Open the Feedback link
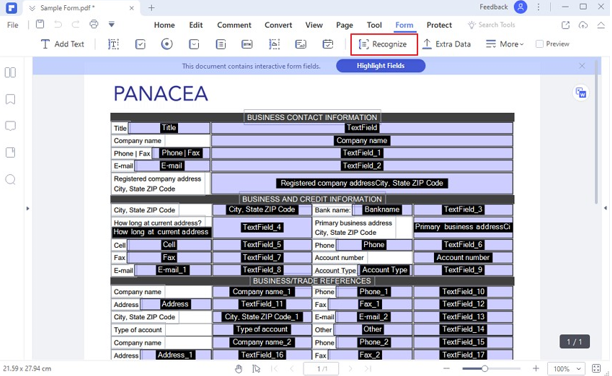The width and height of the screenshot is (612, 376). 493,7
